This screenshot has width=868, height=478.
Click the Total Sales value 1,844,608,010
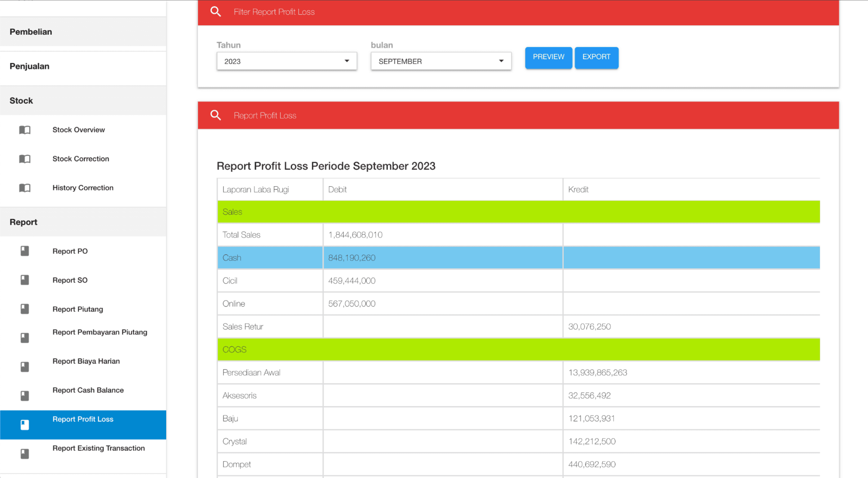click(355, 235)
